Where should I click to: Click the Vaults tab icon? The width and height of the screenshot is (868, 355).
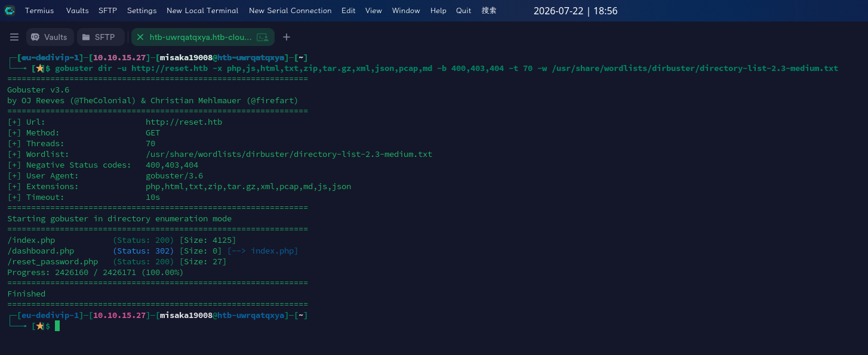click(x=35, y=37)
